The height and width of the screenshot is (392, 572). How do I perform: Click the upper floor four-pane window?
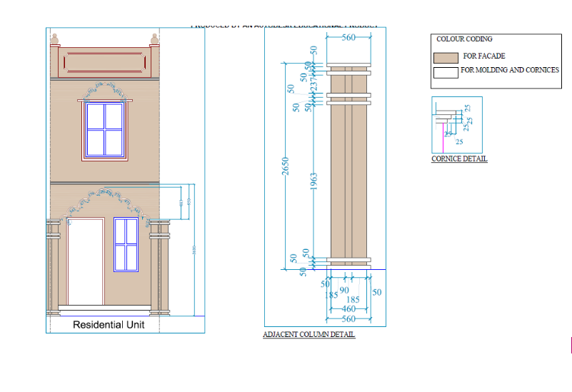(105, 129)
